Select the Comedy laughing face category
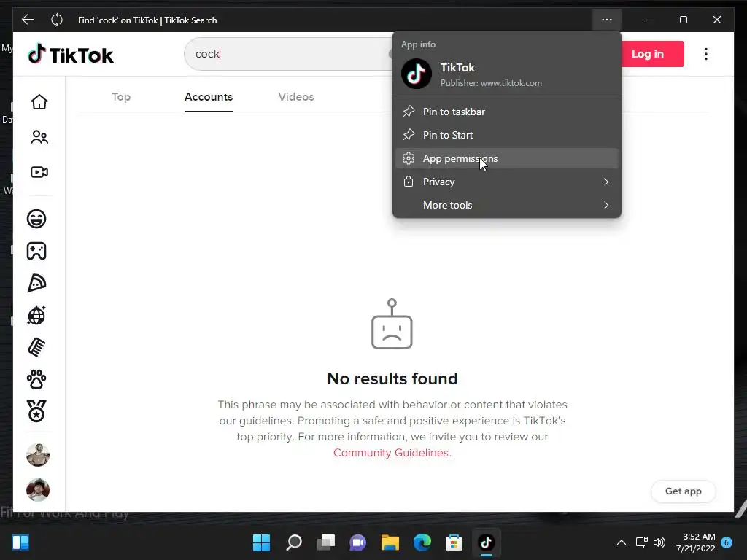Viewport: 747px width, 560px height. pos(36,219)
